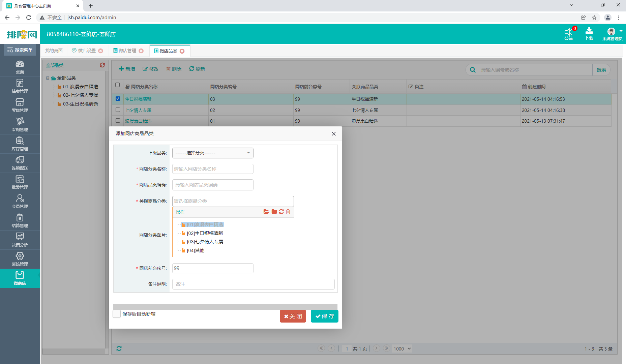Refresh the 全部品类 tree panel
Screen dimensions: 626x364
click(102, 65)
